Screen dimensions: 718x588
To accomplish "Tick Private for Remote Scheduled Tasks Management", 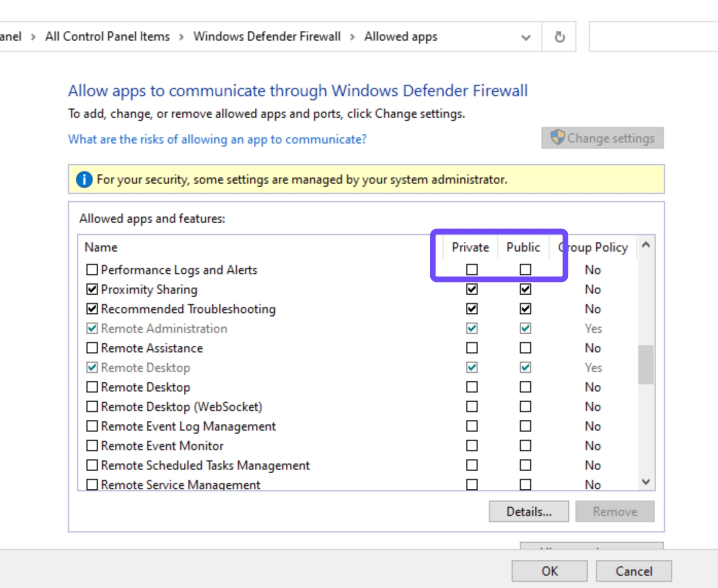I will (x=472, y=465).
